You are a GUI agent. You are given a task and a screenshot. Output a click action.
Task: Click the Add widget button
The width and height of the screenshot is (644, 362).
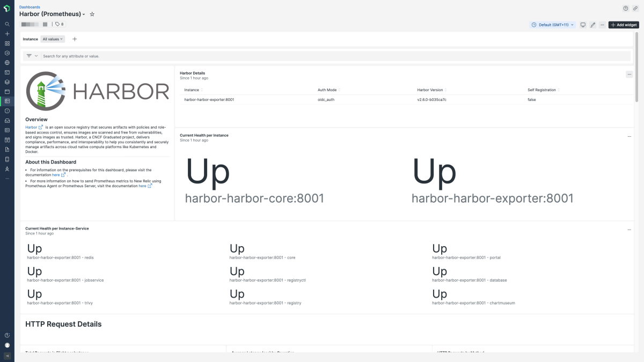click(624, 25)
